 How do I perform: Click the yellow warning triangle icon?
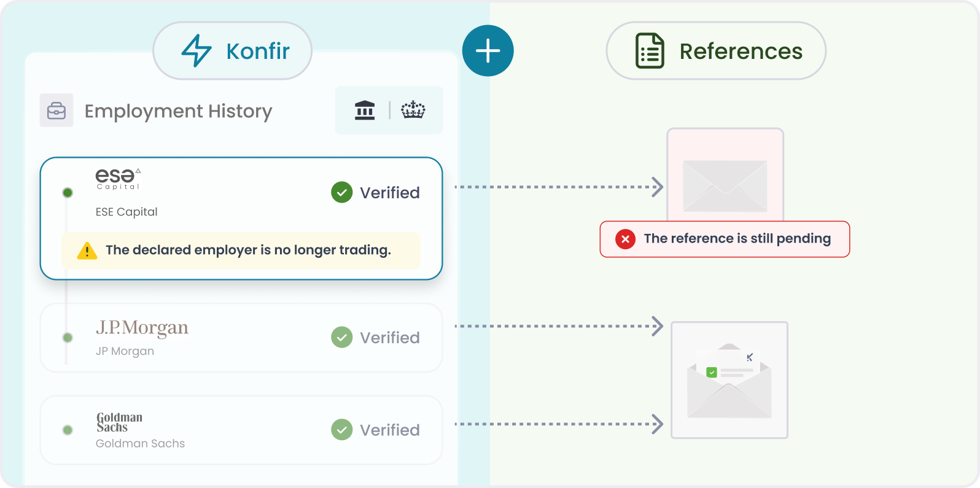[87, 250]
